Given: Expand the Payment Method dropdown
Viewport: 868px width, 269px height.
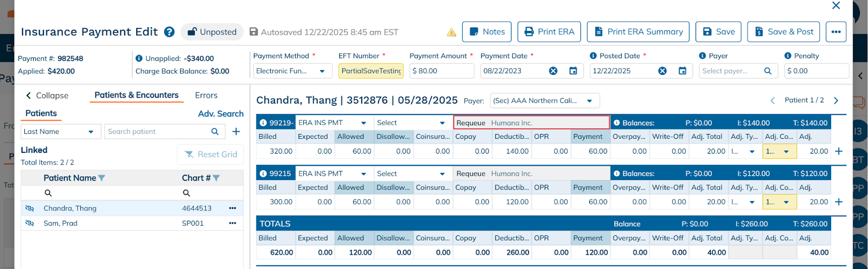Looking at the screenshot, I should 322,71.
